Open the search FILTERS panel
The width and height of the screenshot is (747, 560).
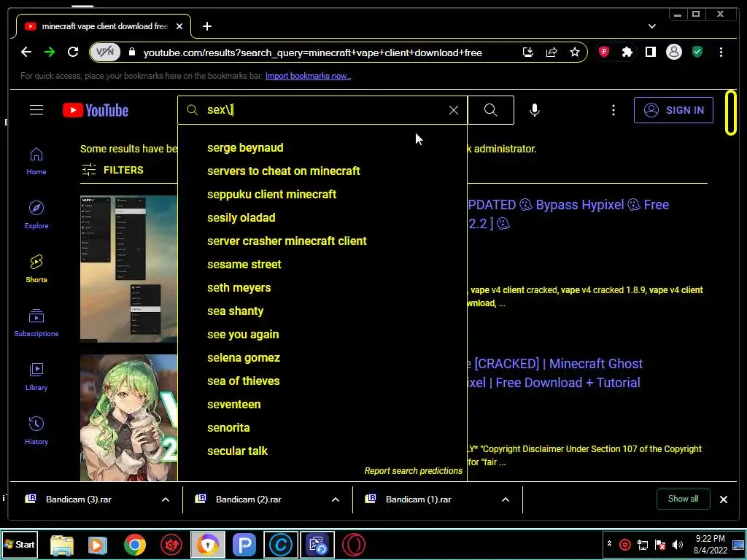[112, 170]
